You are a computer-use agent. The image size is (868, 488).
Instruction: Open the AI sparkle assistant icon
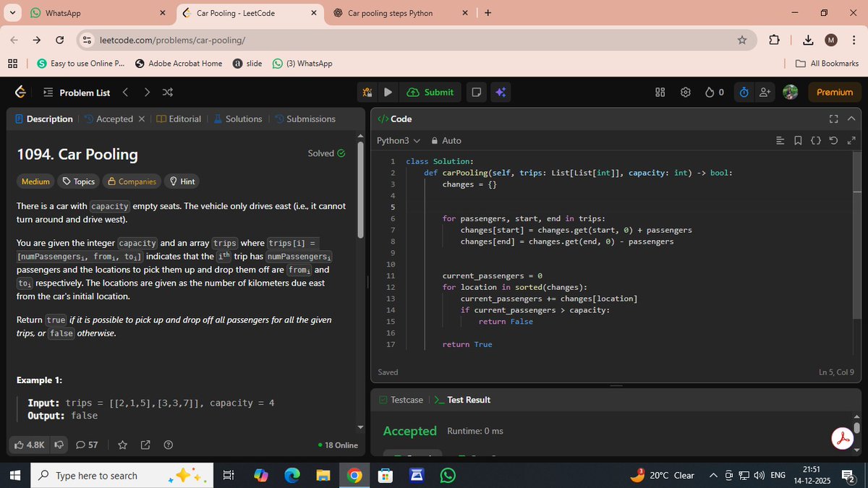(x=499, y=92)
